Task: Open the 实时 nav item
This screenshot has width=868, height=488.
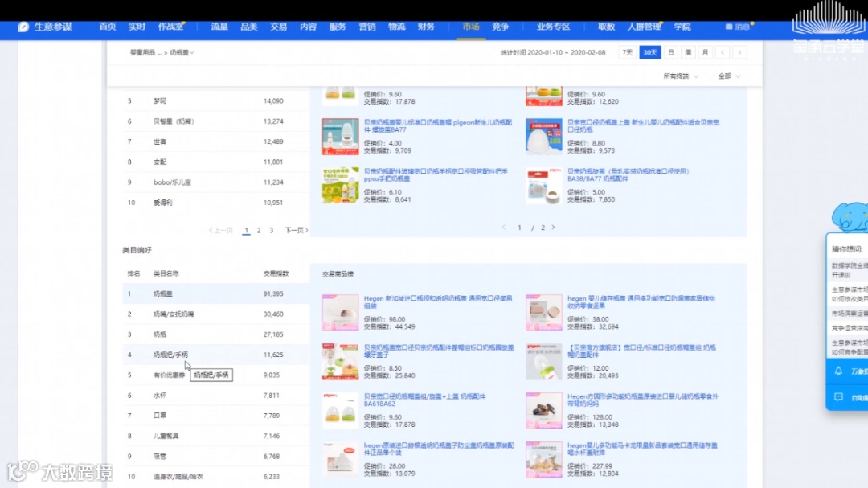Action: point(137,27)
